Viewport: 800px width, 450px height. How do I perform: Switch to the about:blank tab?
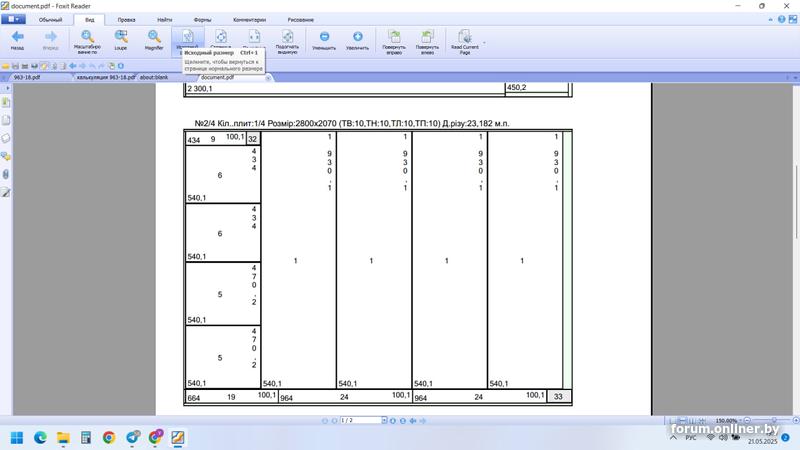pyautogui.click(x=154, y=78)
